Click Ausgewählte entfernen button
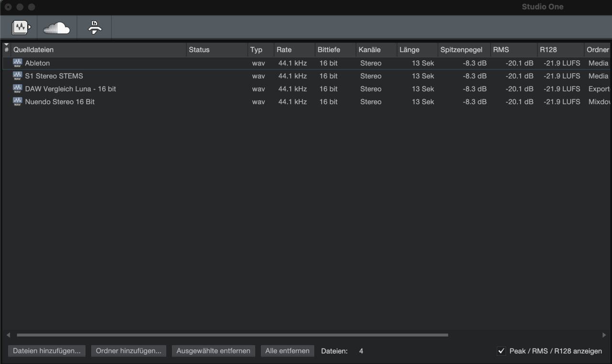Viewport: 612px width, 364px height. pos(213,351)
